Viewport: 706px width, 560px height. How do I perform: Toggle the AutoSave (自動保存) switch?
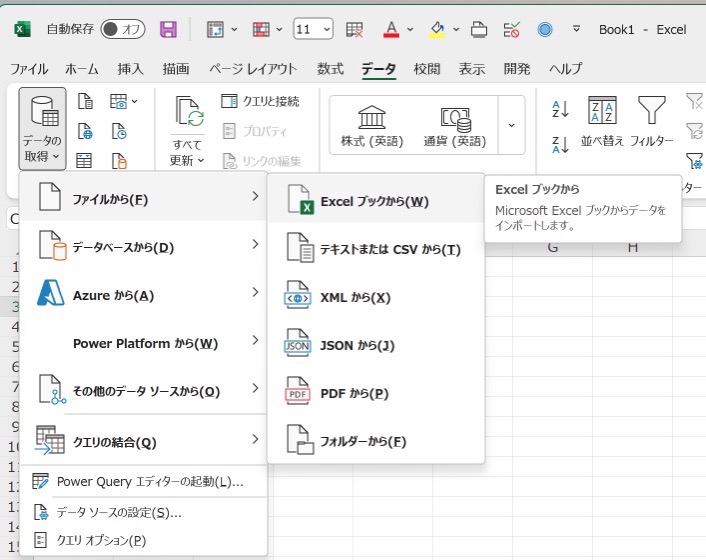[122, 30]
